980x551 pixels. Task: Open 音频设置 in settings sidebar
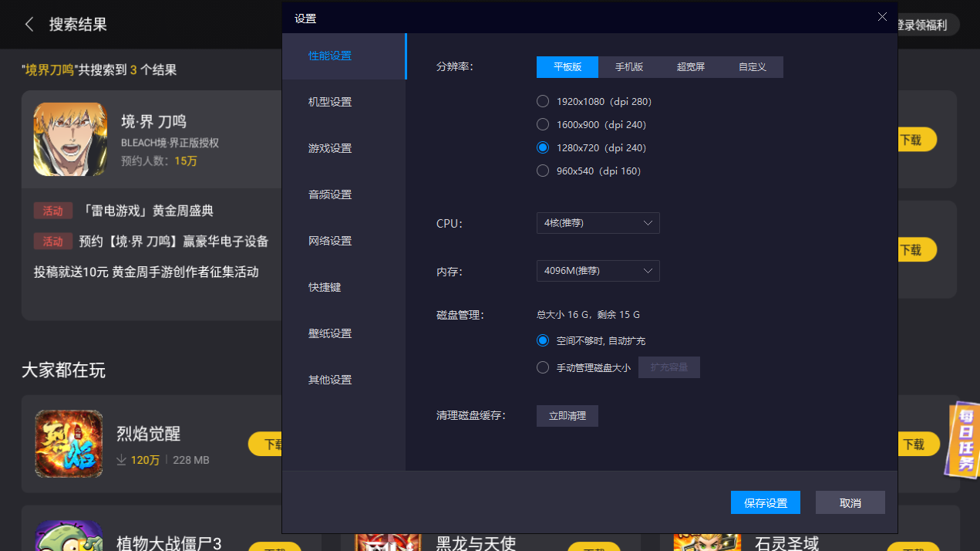point(344,194)
